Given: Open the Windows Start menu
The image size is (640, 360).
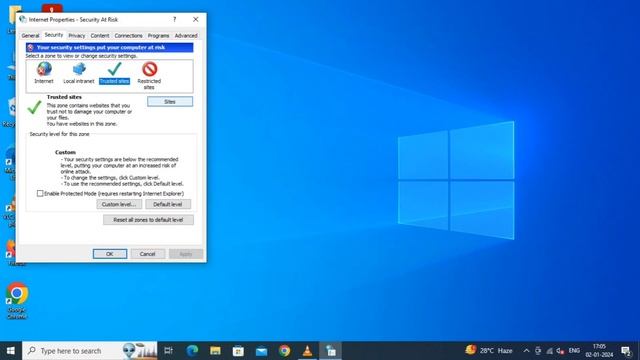Looking at the screenshot, I should pos(11,351).
